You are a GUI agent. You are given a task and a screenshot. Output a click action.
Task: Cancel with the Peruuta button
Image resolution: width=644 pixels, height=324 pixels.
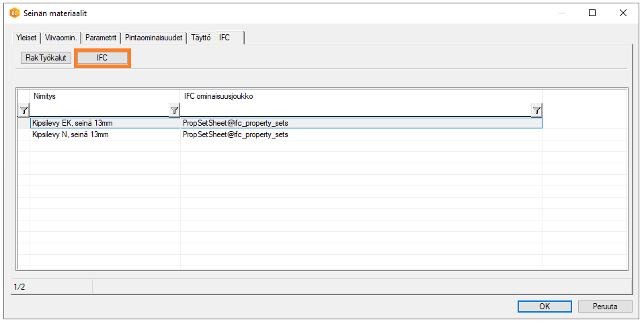pyautogui.click(x=605, y=307)
